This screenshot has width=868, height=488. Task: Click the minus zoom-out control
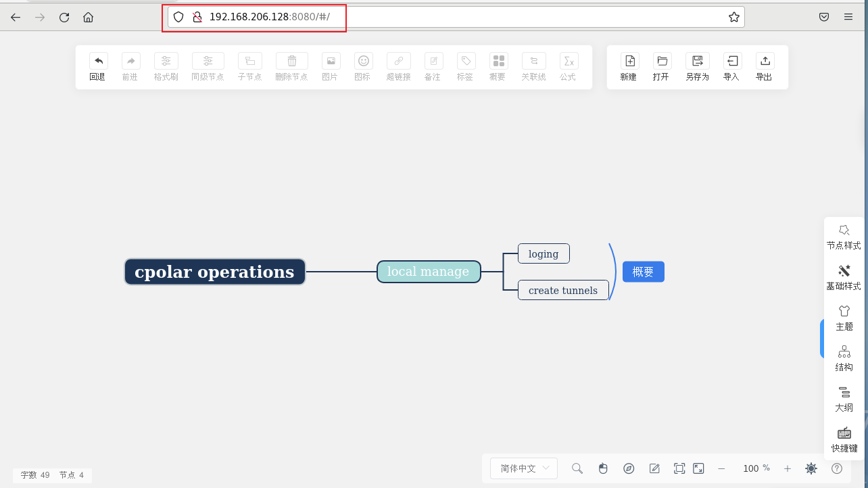[x=721, y=468]
